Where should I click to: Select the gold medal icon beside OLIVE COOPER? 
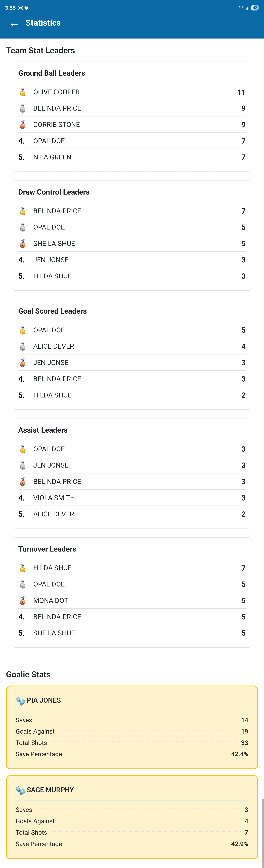point(22,92)
